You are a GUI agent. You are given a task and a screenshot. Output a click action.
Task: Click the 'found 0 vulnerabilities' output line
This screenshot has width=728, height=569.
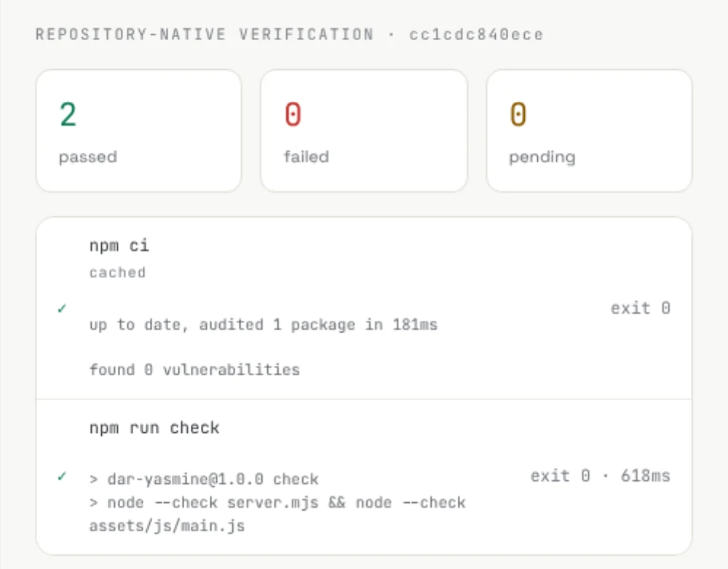pos(194,370)
